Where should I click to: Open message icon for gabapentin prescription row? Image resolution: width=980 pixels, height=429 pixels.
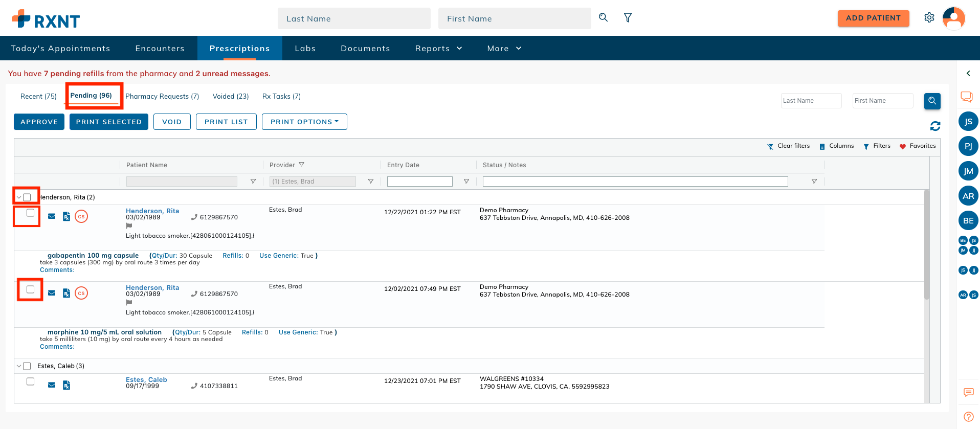tap(52, 216)
